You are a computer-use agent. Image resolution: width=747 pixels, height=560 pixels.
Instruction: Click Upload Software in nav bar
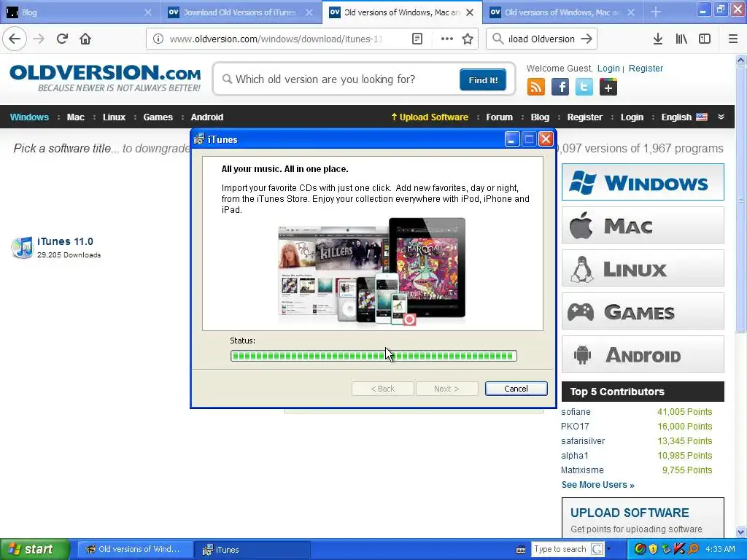click(430, 117)
